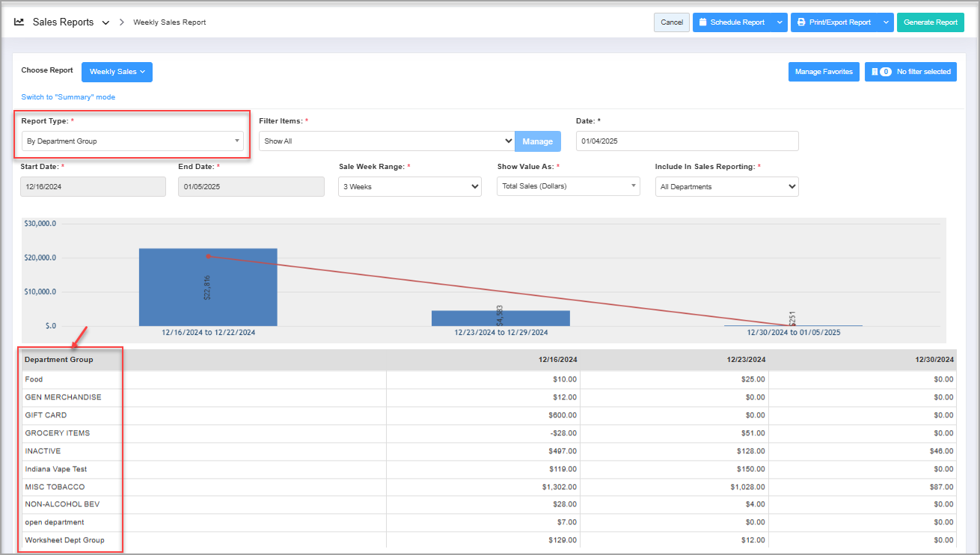Expand the Sales Reports chevron menu
Image resolution: width=980 pixels, height=555 pixels.
(x=105, y=22)
